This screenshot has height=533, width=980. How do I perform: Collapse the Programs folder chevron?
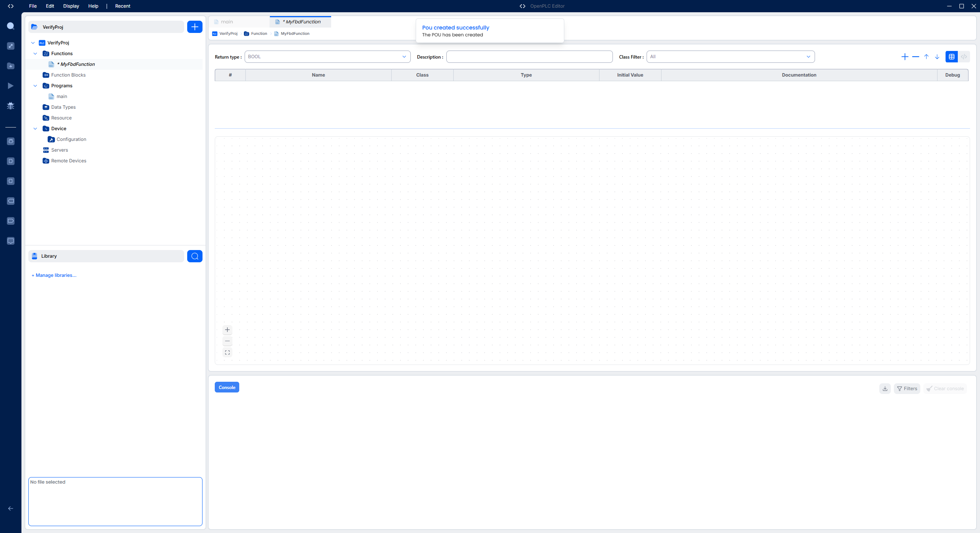point(35,86)
